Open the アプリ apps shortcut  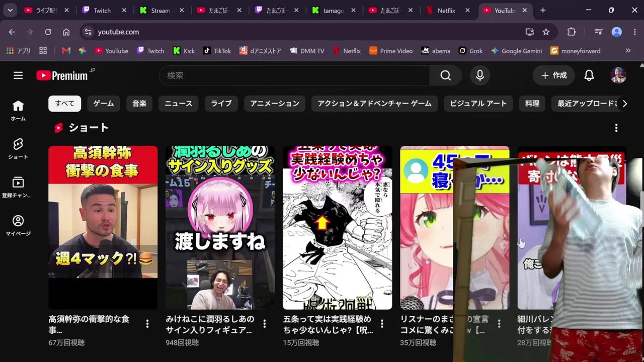tap(19, 51)
